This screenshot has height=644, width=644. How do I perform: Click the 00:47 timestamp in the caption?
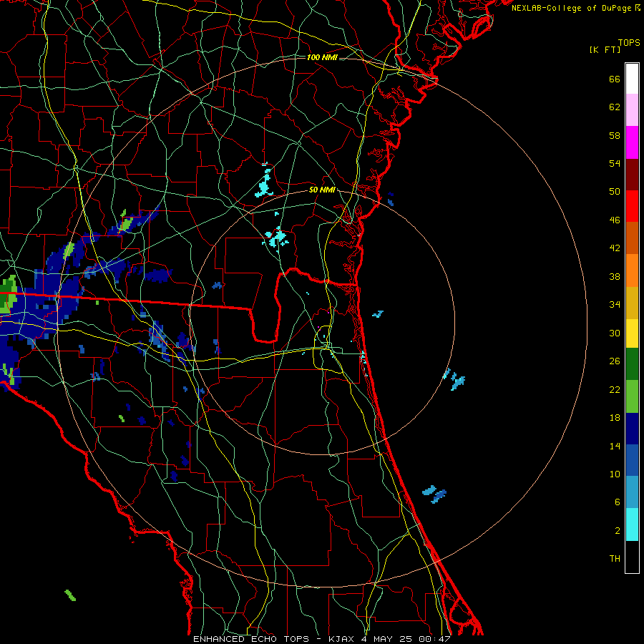click(x=434, y=639)
